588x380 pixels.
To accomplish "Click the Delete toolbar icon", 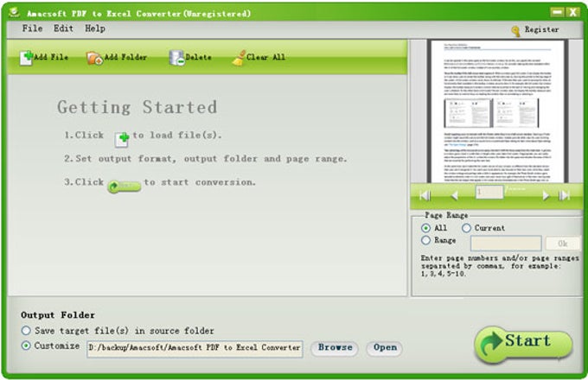I will [176, 58].
